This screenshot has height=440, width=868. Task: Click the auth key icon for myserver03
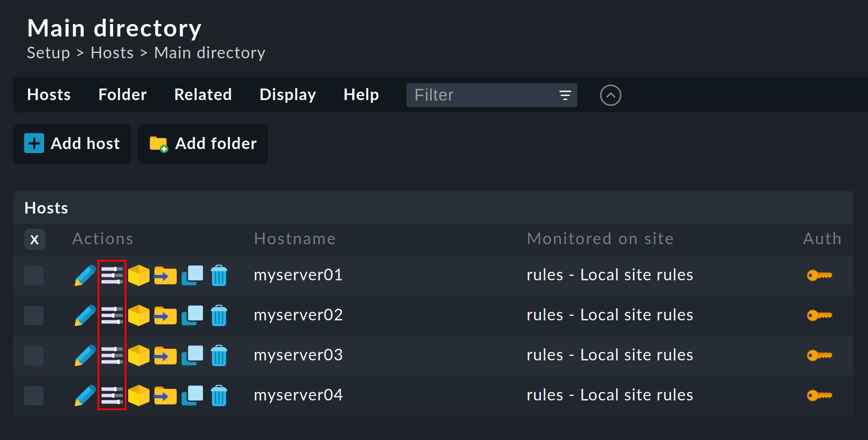click(819, 355)
